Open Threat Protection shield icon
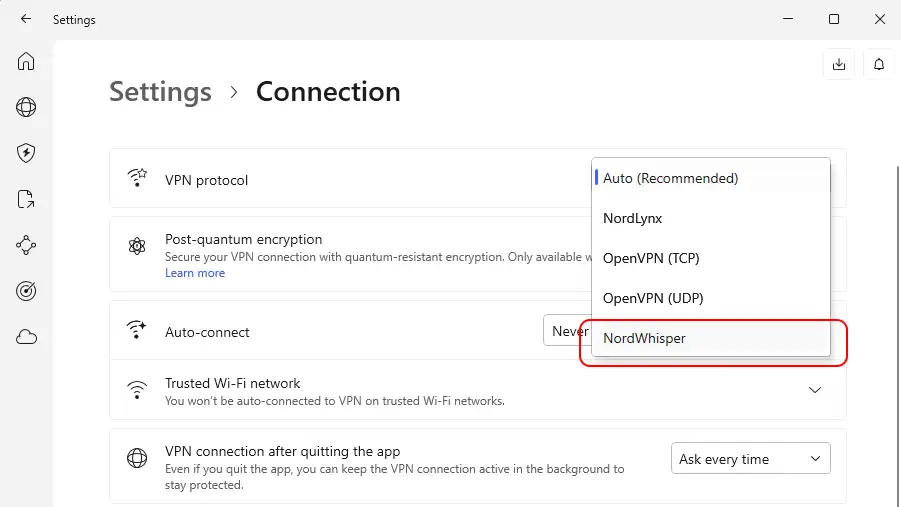The width and height of the screenshot is (901, 507). tap(26, 153)
